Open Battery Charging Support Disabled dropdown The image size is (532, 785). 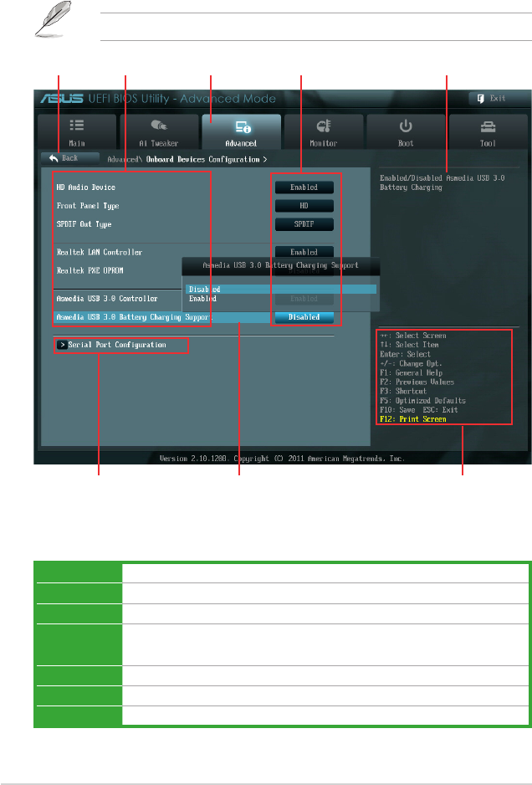tap(304, 317)
